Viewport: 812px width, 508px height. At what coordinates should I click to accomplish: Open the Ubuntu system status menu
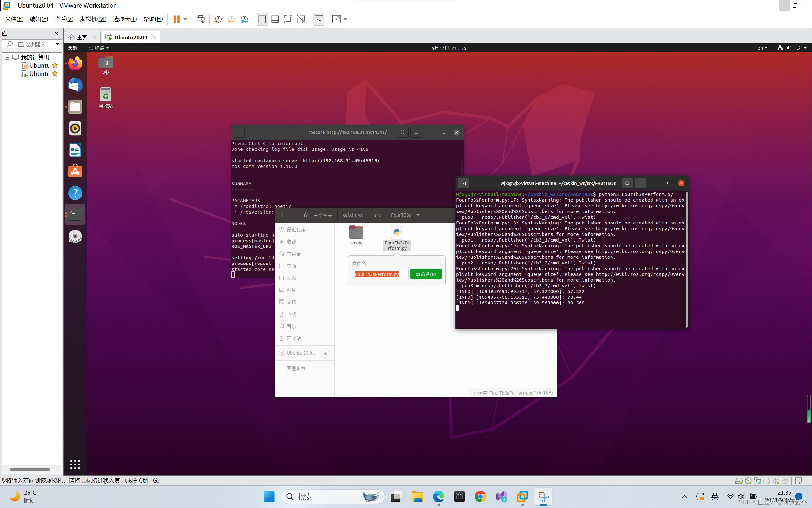[792, 48]
